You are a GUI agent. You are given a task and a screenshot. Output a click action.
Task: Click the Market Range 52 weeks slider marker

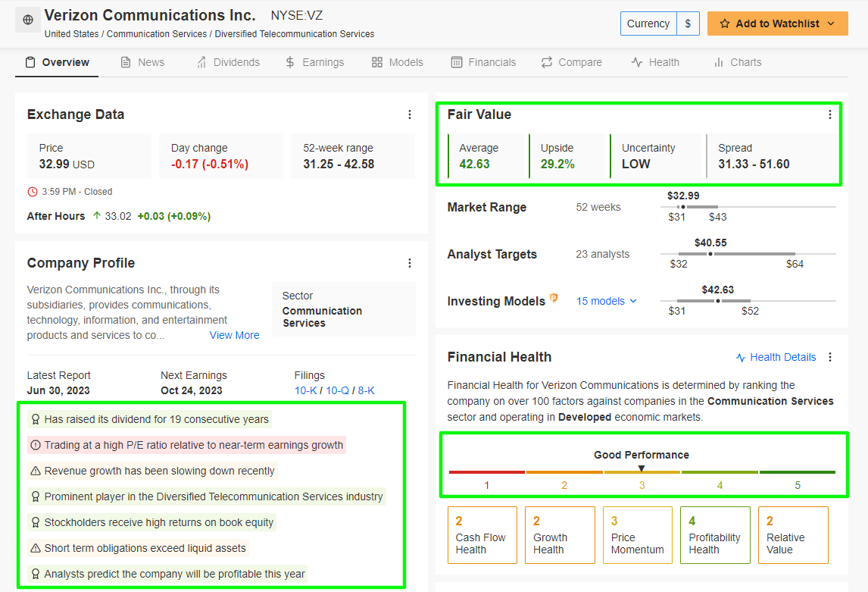click(x=683, y=207)
